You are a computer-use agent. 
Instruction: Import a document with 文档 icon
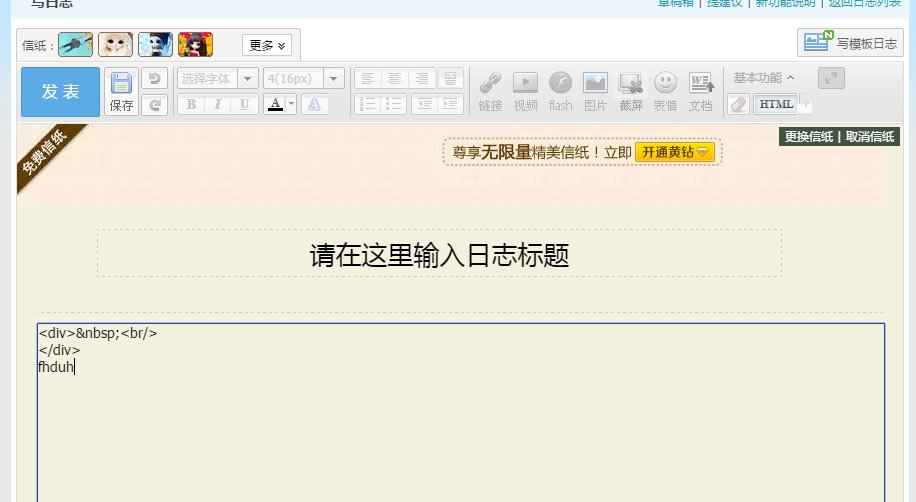click(700, 92)
